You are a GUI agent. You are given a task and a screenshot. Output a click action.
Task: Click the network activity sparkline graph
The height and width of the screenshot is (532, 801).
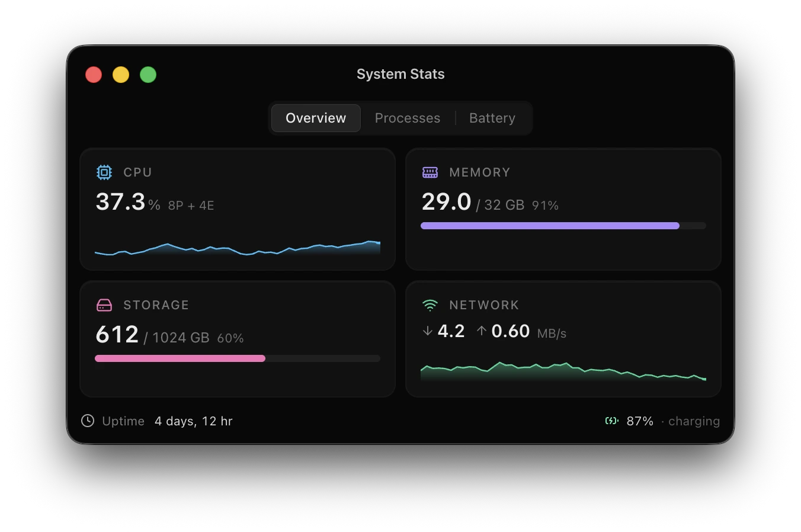pos(563,371)
